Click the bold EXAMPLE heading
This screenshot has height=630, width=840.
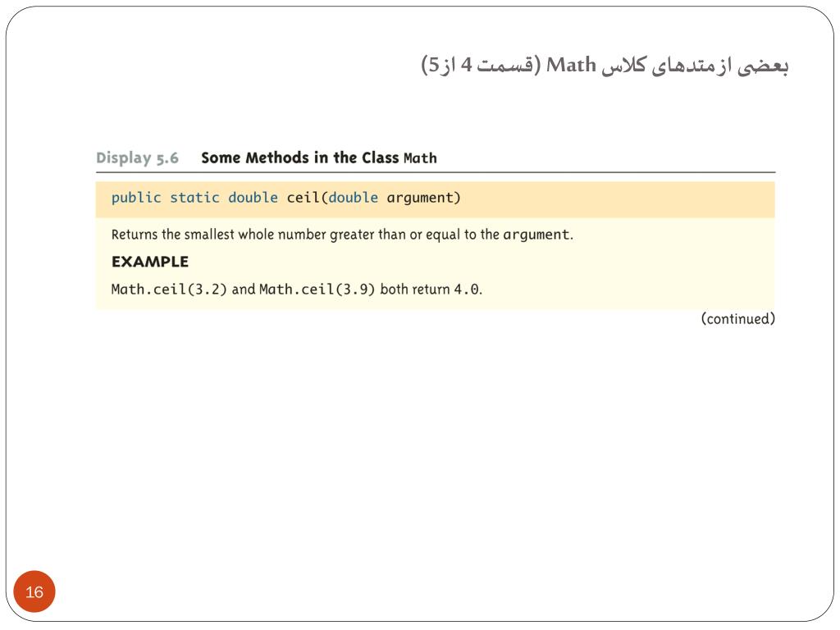[150, 262]
